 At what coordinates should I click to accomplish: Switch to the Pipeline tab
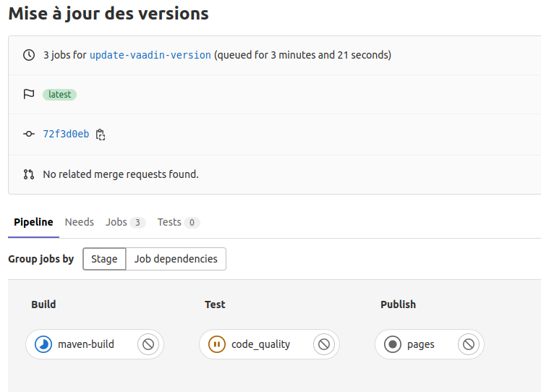(33, 222)
